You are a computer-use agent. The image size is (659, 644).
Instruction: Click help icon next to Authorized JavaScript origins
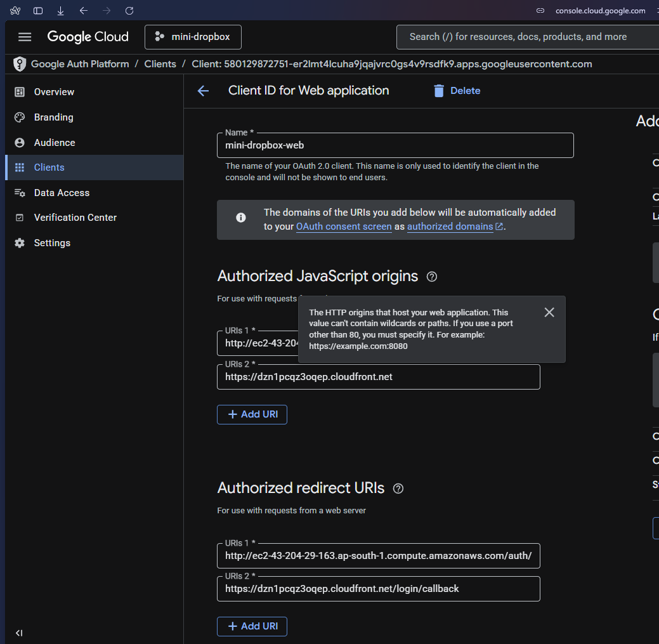[432, 277]
